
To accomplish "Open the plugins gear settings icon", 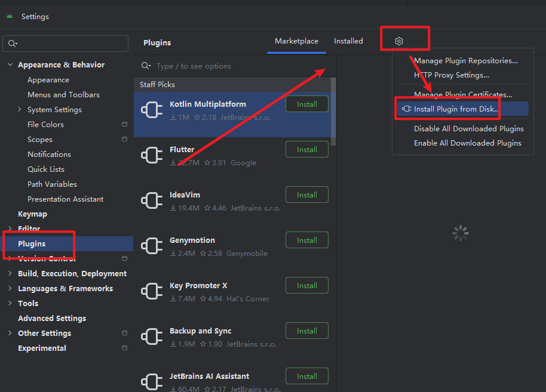I will pyautogui.click(x=399, y=41).
